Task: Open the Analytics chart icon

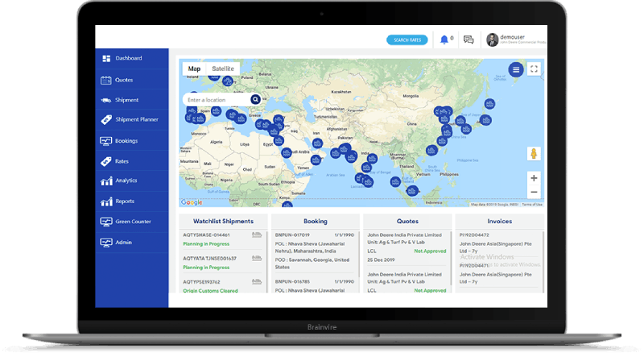Action: point(105,181)
